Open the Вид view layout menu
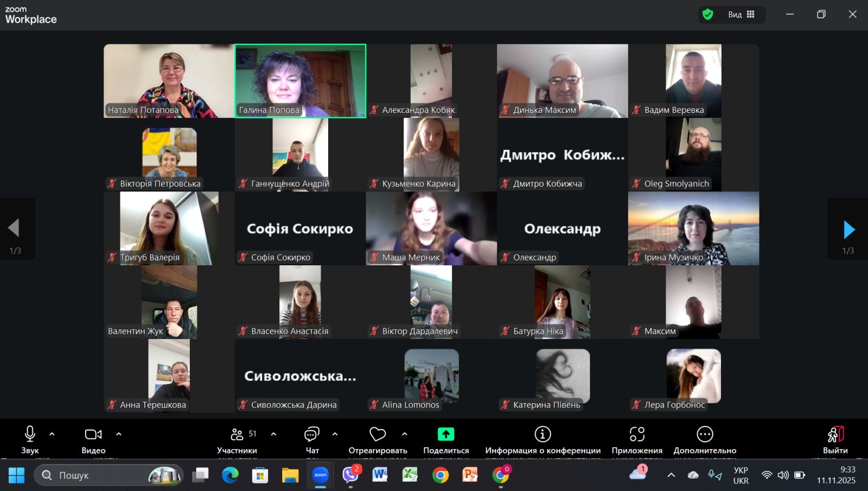The image size is (868, 491). (x=741, y=15)
